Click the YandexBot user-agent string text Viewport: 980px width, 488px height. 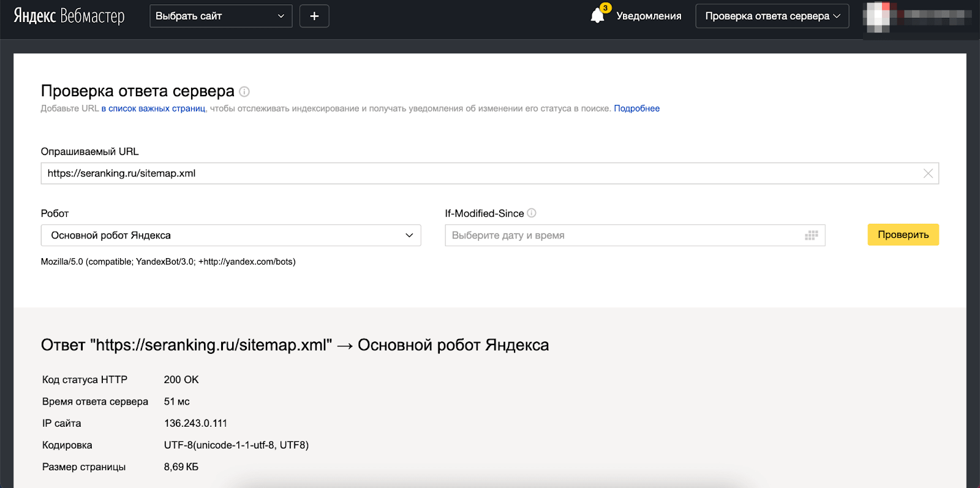click(168, 262)
